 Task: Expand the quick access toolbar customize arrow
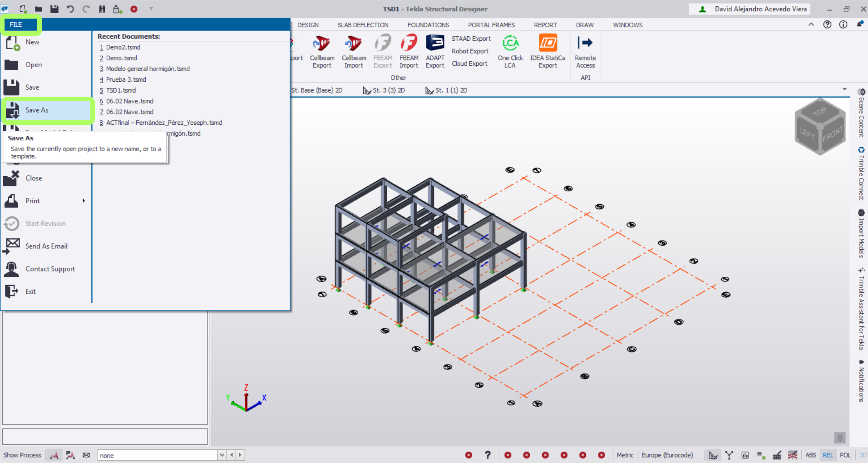click(x=151, y=9)
